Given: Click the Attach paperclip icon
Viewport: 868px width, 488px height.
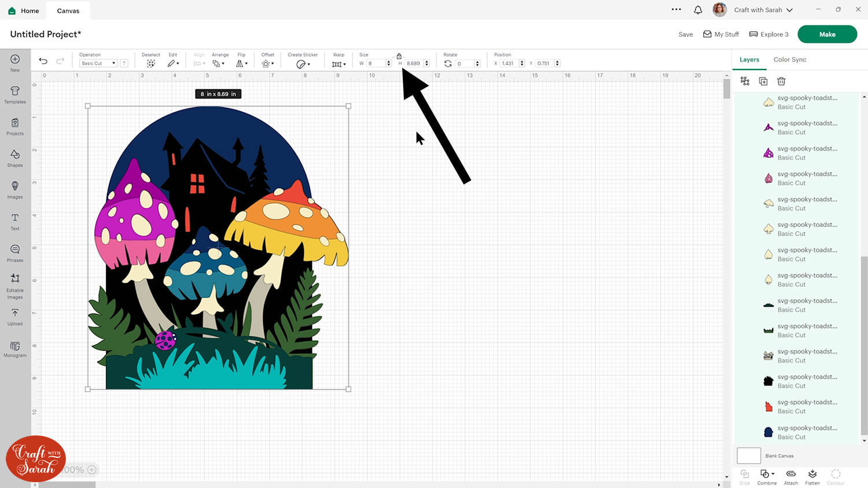Looking at the screenshot, I should coord(790,476).
